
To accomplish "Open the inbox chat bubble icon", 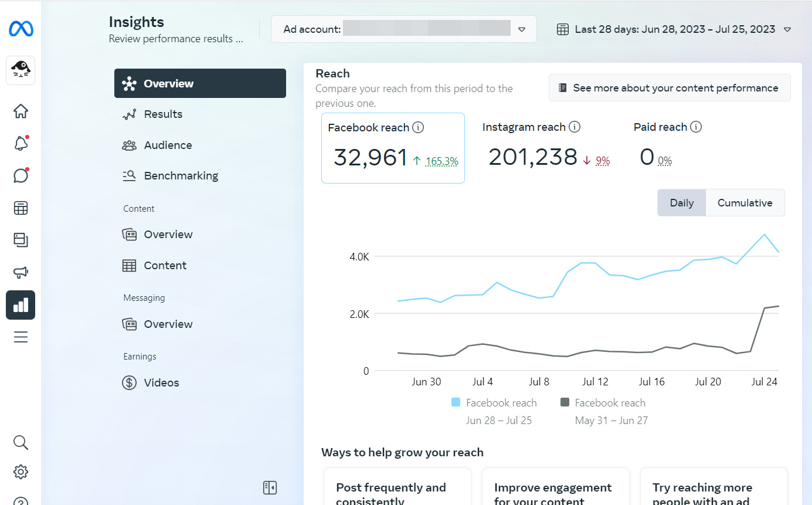I will pyautogui.click(x=21, y=175).
